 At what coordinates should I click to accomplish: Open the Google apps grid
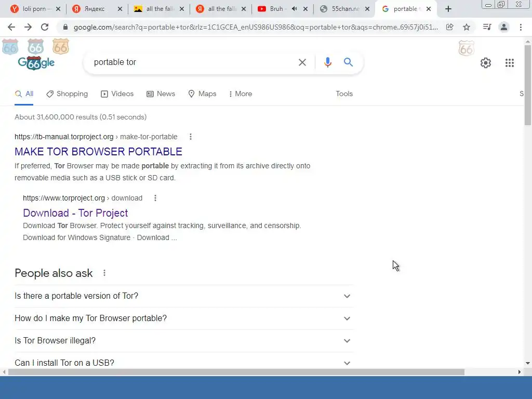(509, 63)
